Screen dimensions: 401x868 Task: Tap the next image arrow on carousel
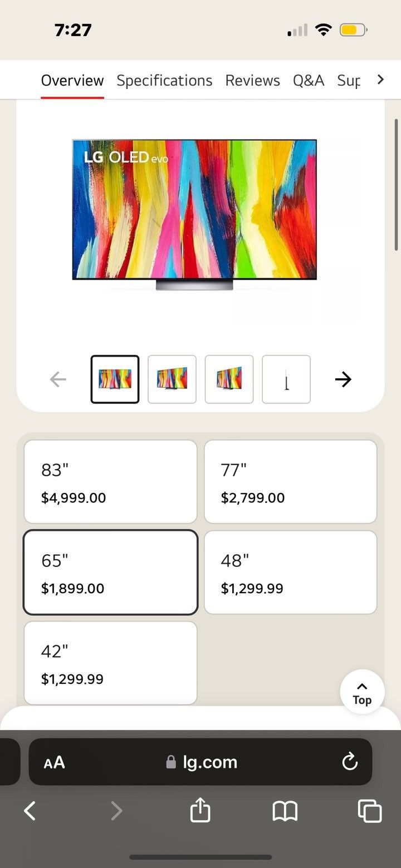point(343,379)
